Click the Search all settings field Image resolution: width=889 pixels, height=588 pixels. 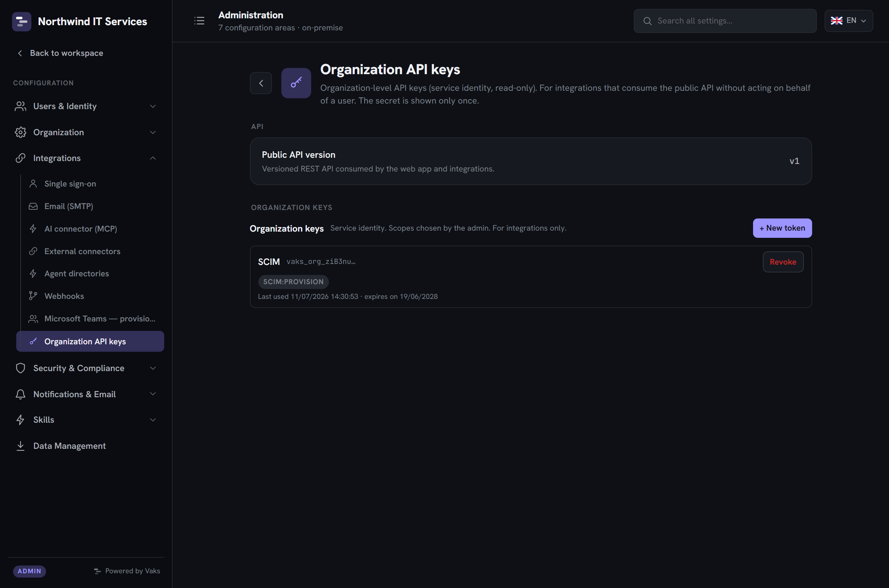[725, 21]
